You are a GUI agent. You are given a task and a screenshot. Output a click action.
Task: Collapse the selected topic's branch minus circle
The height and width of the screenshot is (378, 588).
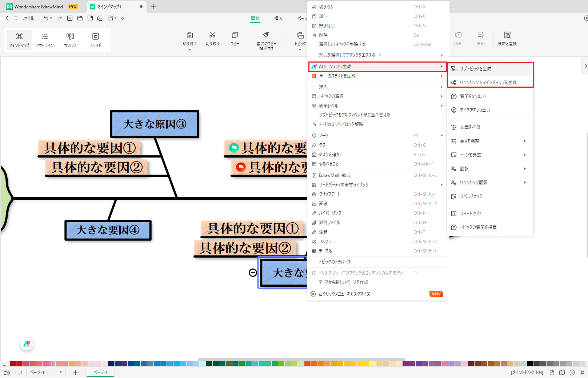pos(253,273)
